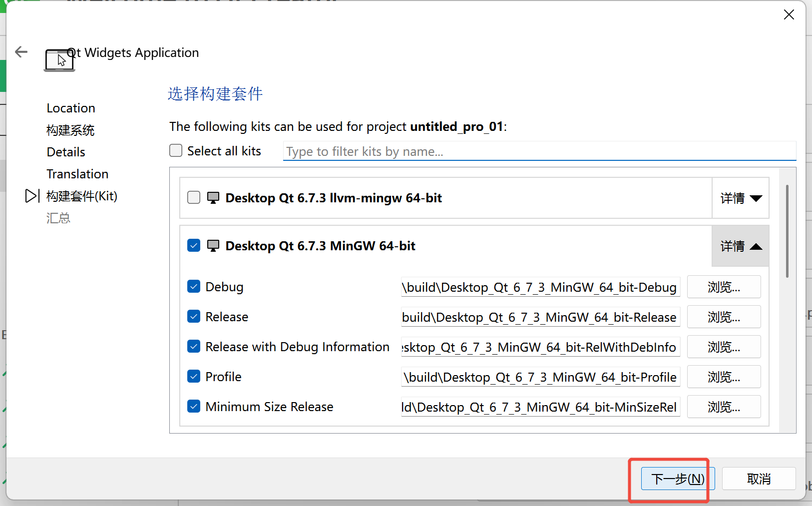This screenshot has width=812, height=506.
Task: Click 下一步(N) to proceed
Action: (x=678, y=479)
